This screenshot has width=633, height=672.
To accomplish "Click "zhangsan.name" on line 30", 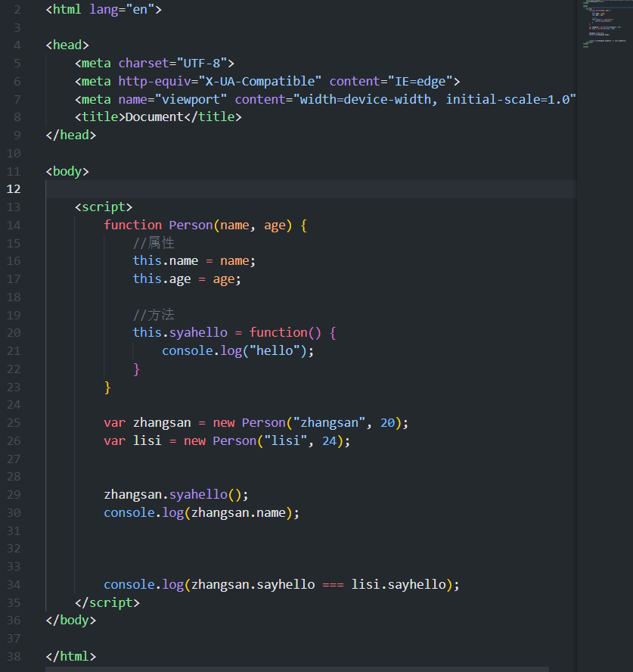I will pos(238,513).
